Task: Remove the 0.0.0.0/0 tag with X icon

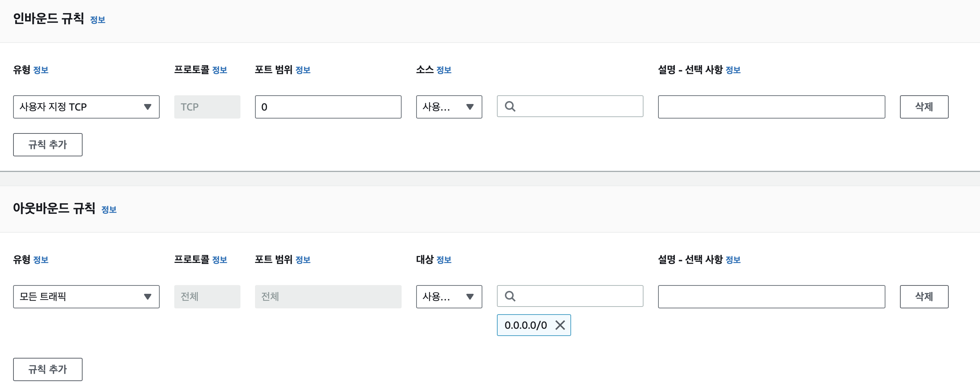Action: [x=560, y=325]
